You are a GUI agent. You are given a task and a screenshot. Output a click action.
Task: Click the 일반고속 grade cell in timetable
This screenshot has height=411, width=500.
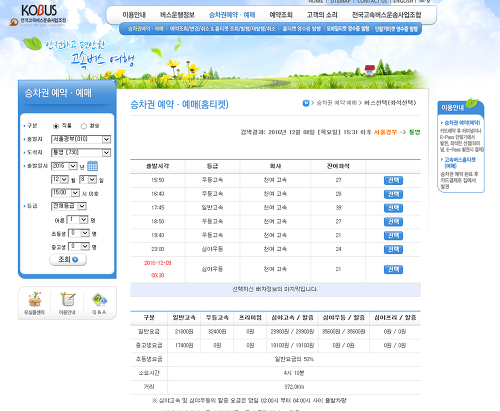tap(212, 208)
